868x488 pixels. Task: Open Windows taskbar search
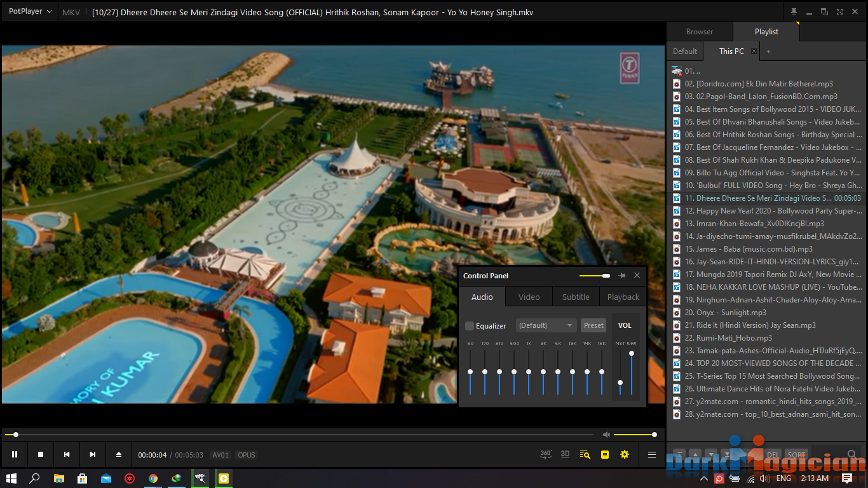[x=35, y=478]
